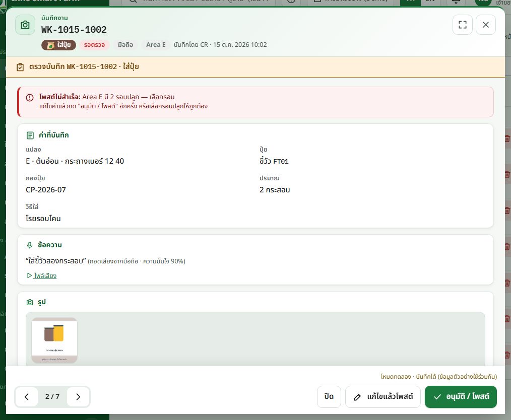Click the แก้ไขแล้วโพสต์ button
The image size is (511, 420).
(383, 396)
